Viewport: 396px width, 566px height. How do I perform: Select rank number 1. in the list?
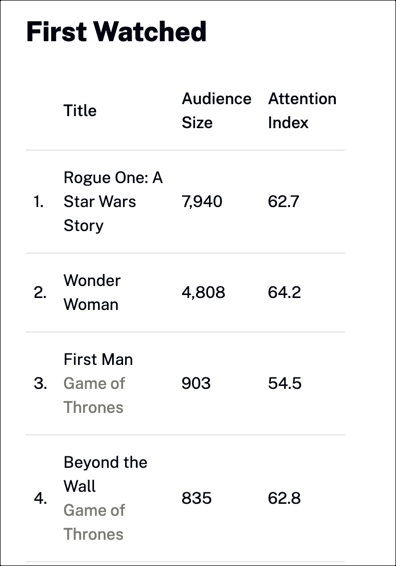(x=39, y=201)
